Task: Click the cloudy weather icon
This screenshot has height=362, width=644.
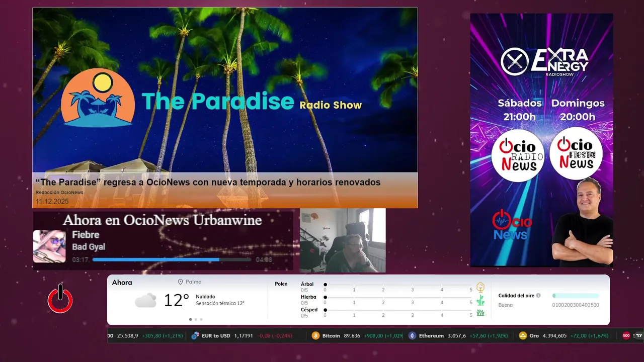Action: tap(145, 301)
